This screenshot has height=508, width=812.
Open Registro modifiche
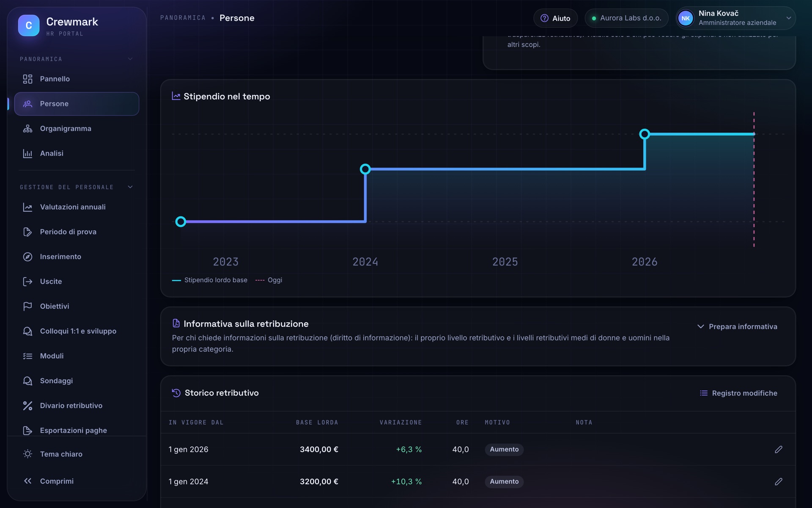click(x=738, y=393)
